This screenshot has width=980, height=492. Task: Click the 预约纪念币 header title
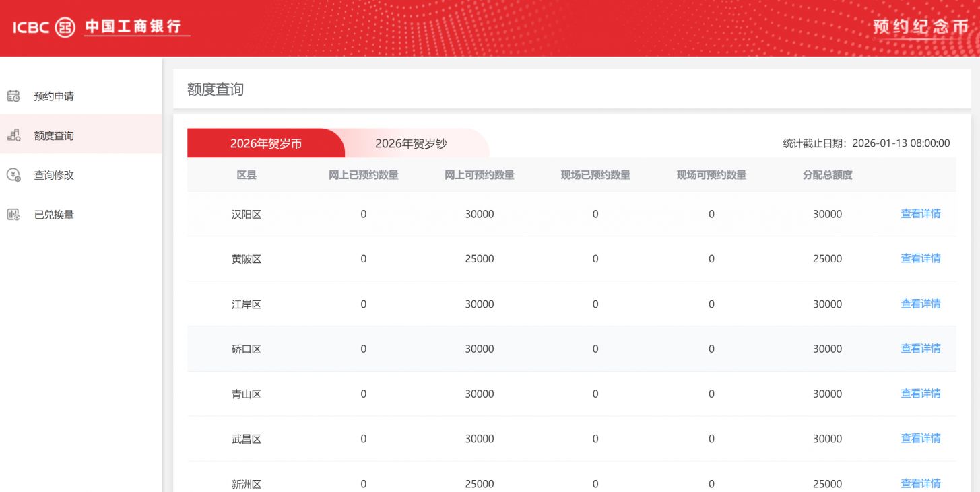point(920,27)
